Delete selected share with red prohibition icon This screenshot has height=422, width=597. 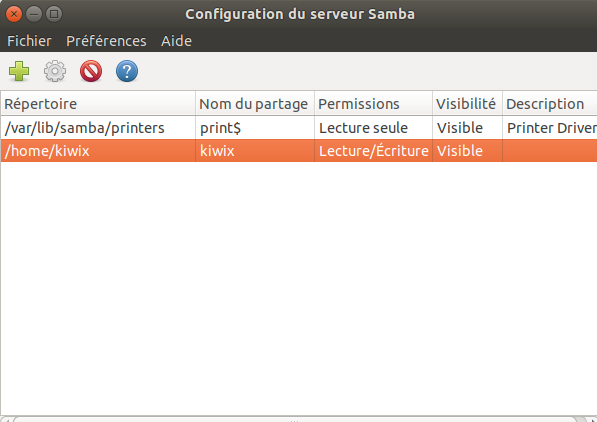point(91,71)
